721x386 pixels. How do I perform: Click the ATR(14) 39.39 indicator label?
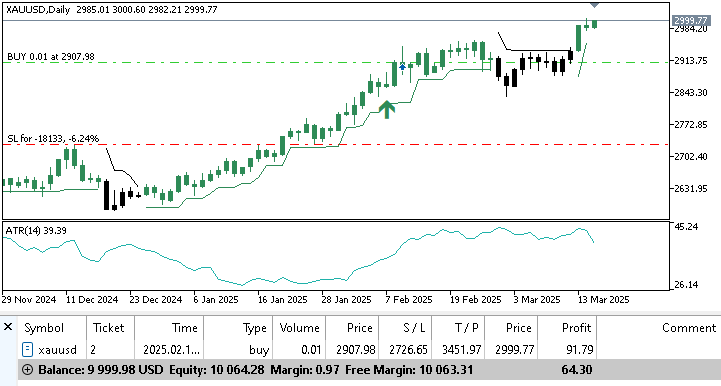[36, 230]
